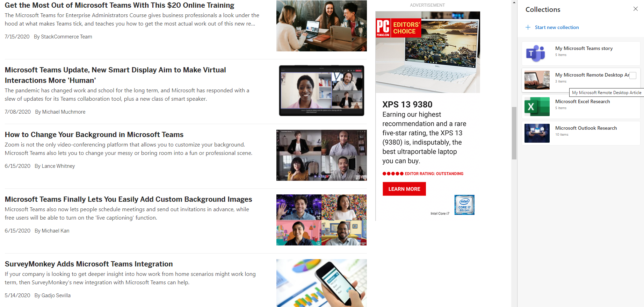This screenshot has width=644, height=307.
Task: Open the Remote Desktop collection thumbnail
Action: tap(537, 80)
